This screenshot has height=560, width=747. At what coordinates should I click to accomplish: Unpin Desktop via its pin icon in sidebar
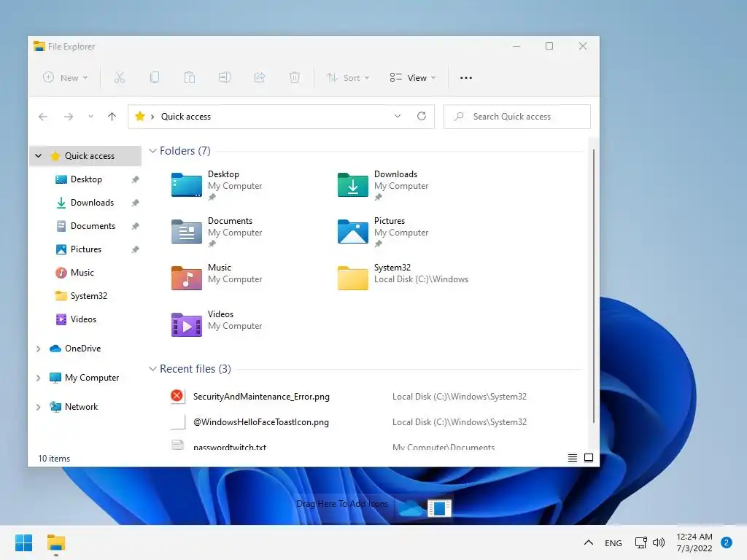[x=135, y=179]
